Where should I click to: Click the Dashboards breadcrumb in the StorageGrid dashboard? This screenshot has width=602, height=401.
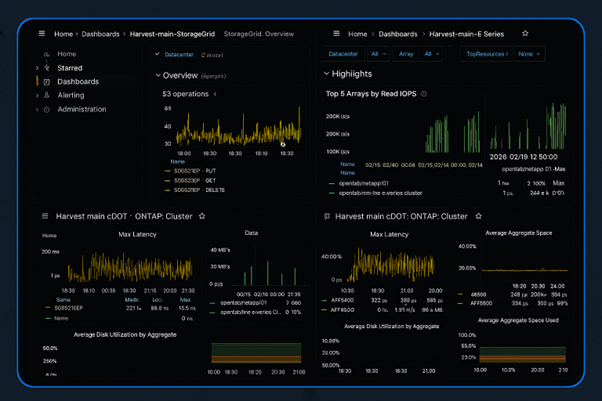[101, 34]
